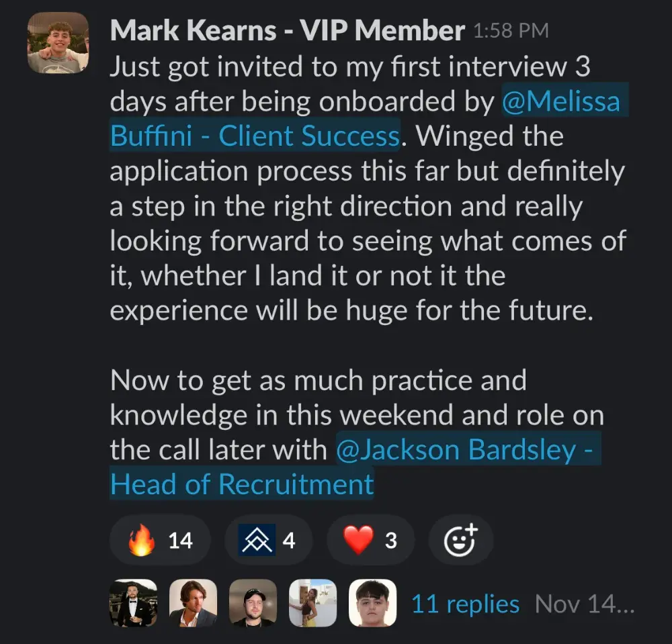Click the tuxedo man's reply avatar
Screen dimensions: 672x644
133,603
